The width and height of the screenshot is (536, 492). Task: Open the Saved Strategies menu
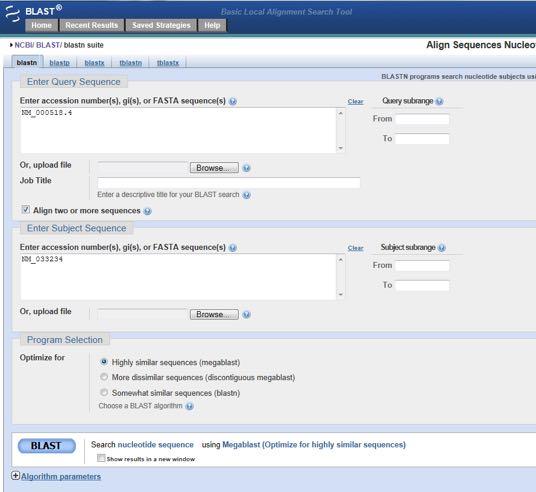click(x=161, y=25)
